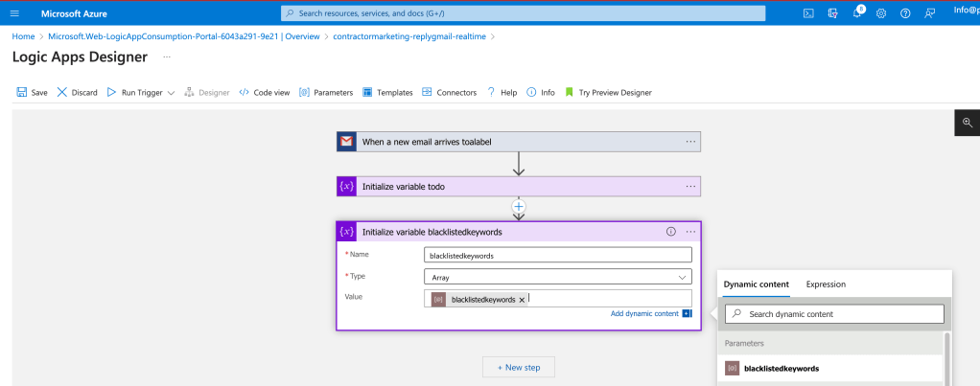Screen dimensions: 980x386
Task: Open the Microsoft.Web-LogicAppConsumption Overview breadcrumb
Action: [x=184, y=36]
